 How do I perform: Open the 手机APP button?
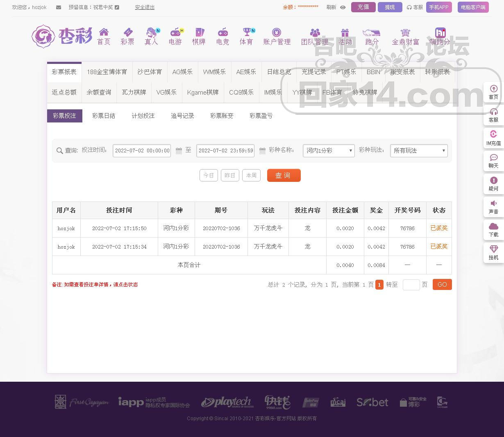pyautogui.click(x=439, y=7)
